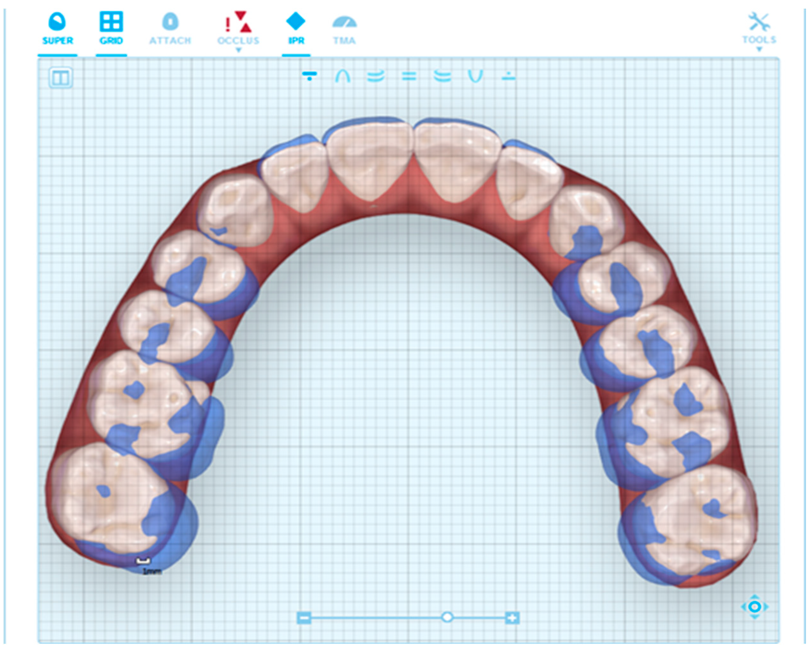Viewport: 812px width, 652px height.
Task: Click the OCCLUS occlusal contacts icon
Action: tap(238, 23)
